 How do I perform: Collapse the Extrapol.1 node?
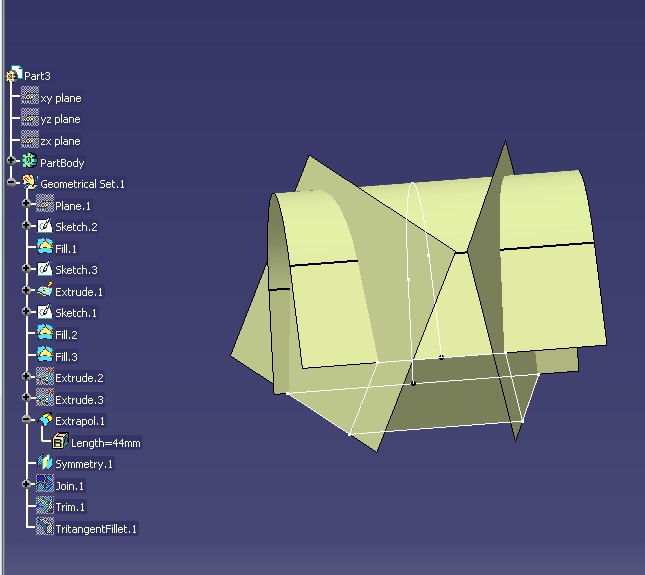pyautogui.click(x=26, y=420)
